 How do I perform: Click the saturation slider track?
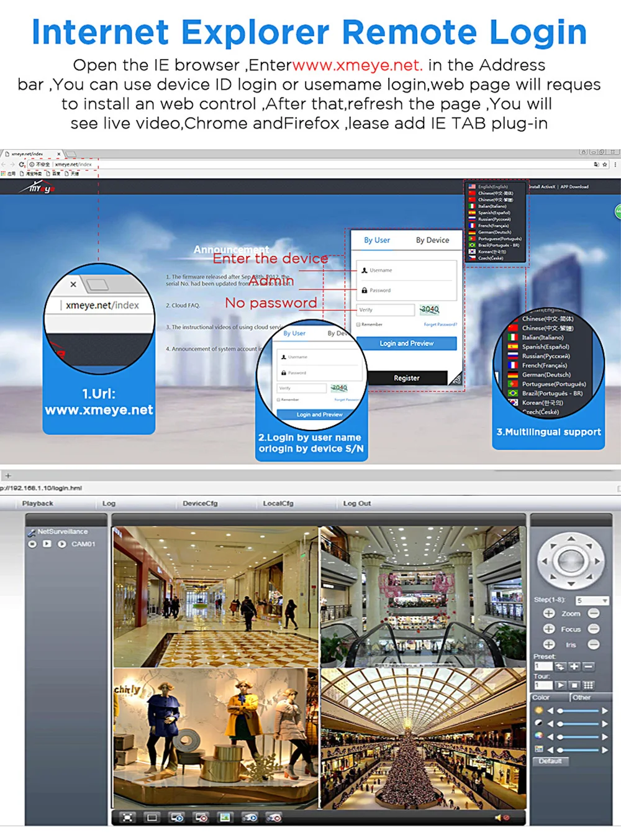tap(578, 736)
